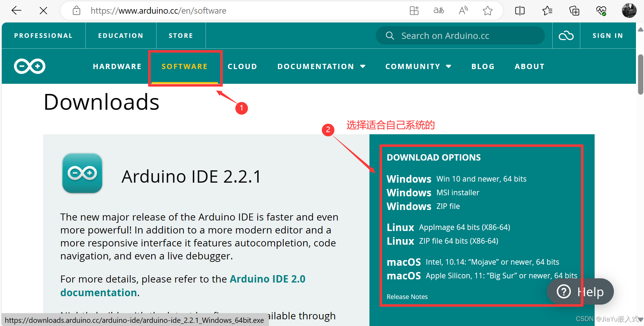Open the HARDWARE nav item
Image resolution: width=644 pixels, height=326 pixels.
(x=117, y=66)
